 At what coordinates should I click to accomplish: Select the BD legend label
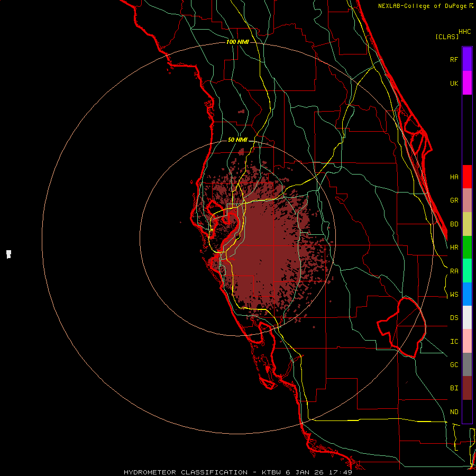[454, 224]
